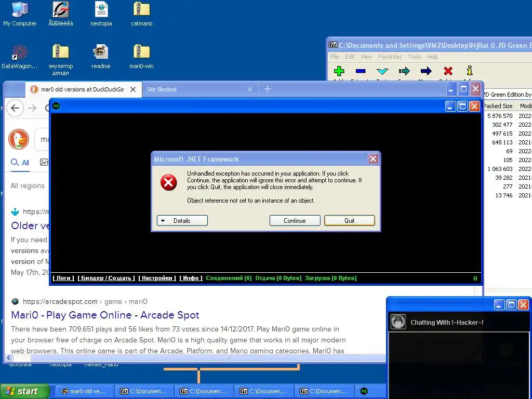Image resolution: width=532 pixels, height=399 pixels.
Task: Click the njRat taskbar icon
Action: (364, 391)
